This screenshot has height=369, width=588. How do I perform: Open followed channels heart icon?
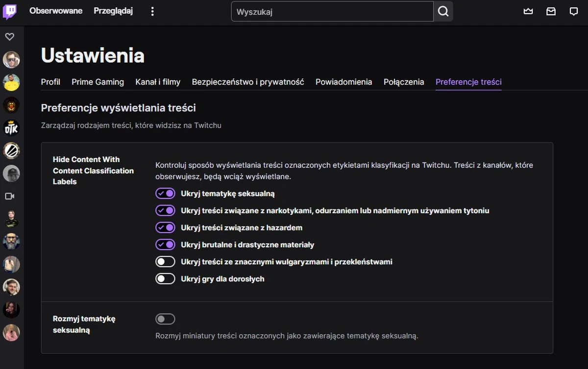click(x=9, y=36)
